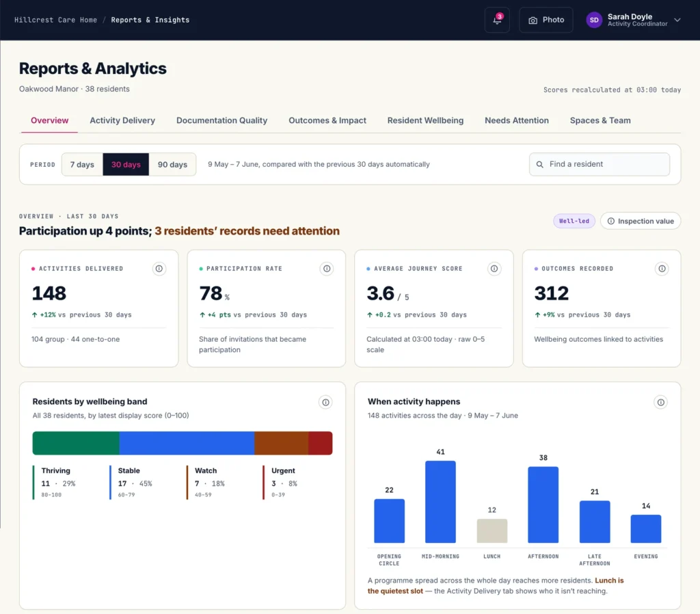Click the 312 outcomes recorded value
Screen dimensions: 700x614
point(552,293)
